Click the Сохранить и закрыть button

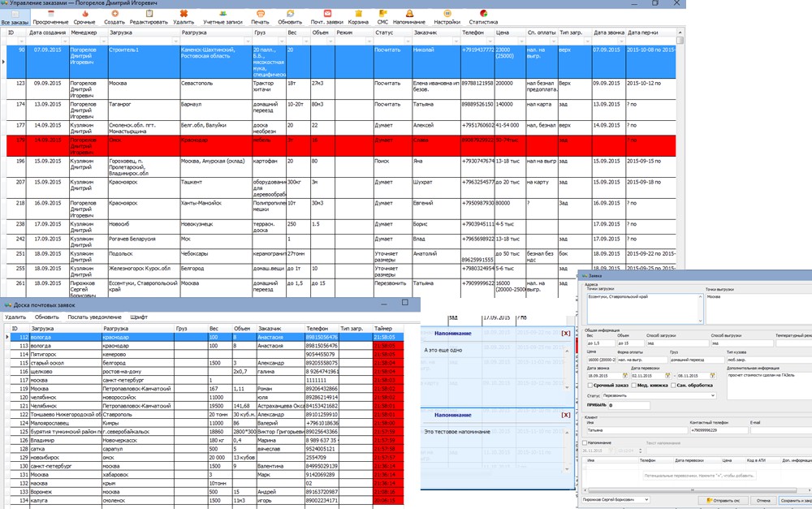(796, 500)
